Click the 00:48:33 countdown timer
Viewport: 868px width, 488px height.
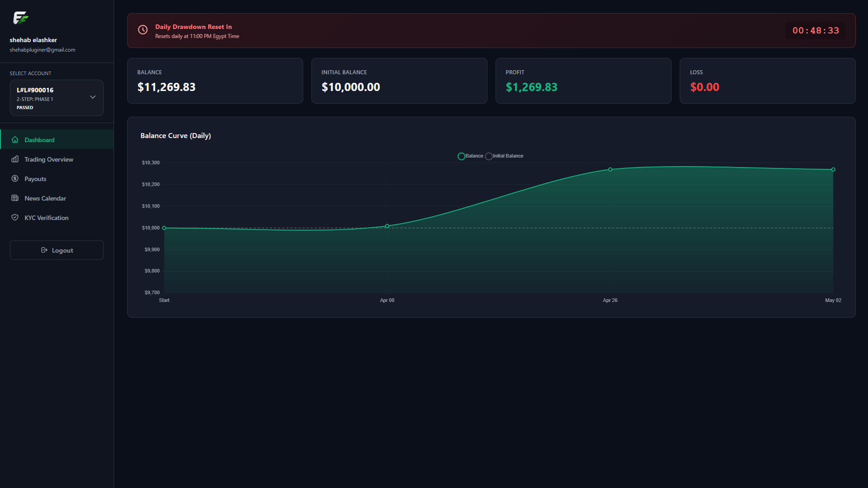(816, 30)
